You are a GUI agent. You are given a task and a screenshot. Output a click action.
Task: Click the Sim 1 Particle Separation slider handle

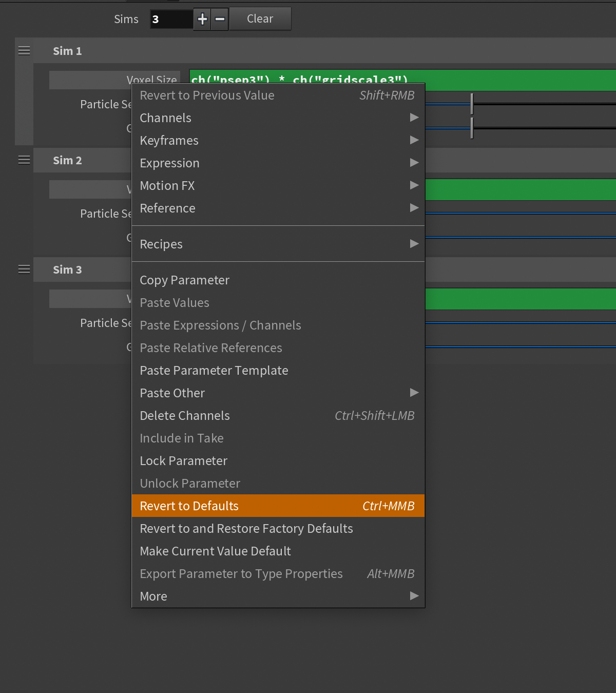click(472, 104)
